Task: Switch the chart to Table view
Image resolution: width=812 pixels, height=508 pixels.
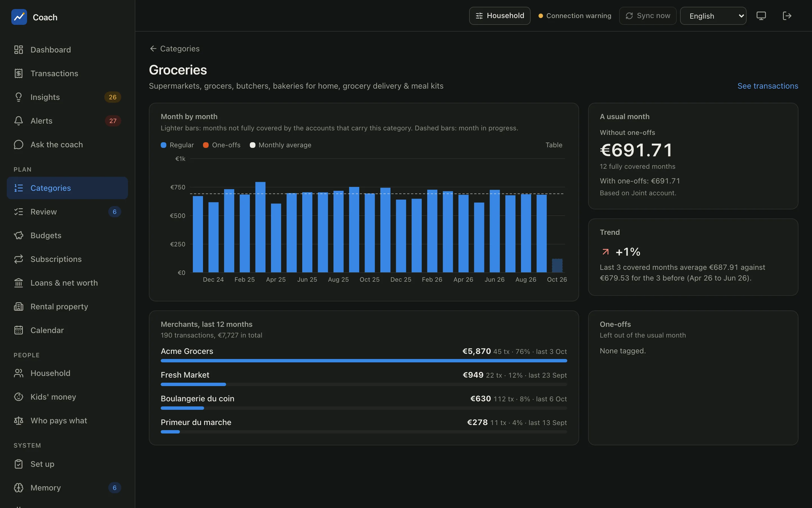Action: click(554, 145)
